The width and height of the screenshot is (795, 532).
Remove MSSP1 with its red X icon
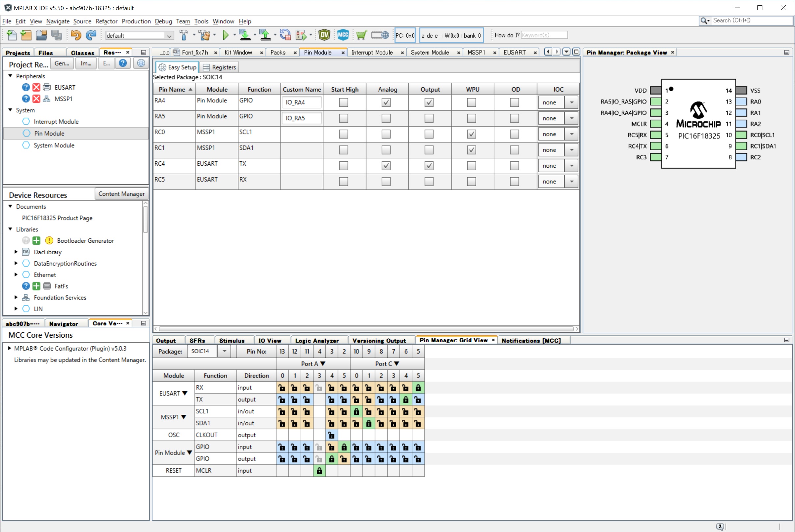click(36, 99)
